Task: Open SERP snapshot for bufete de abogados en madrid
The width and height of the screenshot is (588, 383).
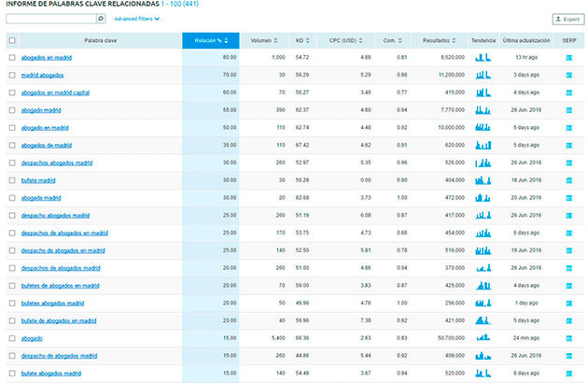Action: pos(569,321)
